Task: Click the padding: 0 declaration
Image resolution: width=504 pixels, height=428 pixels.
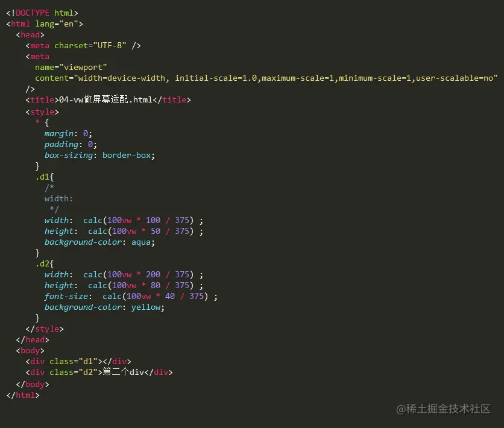Action: (71, 144)
